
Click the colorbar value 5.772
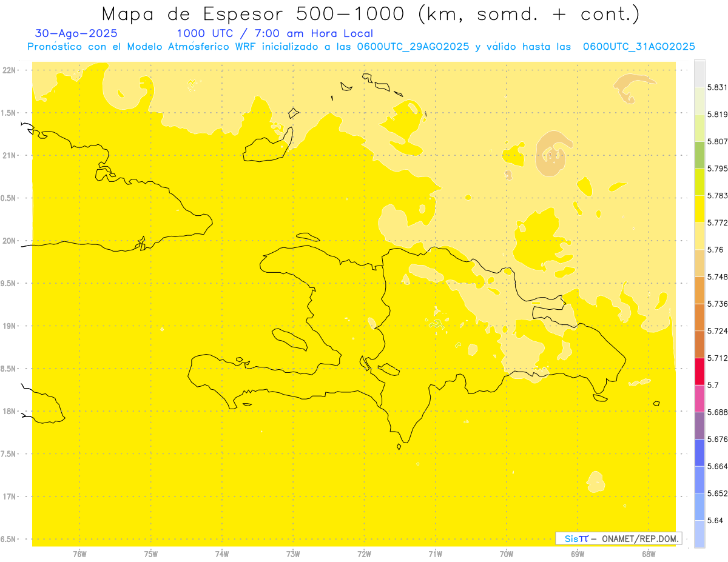pyautogui.click(x=718, y=222)
